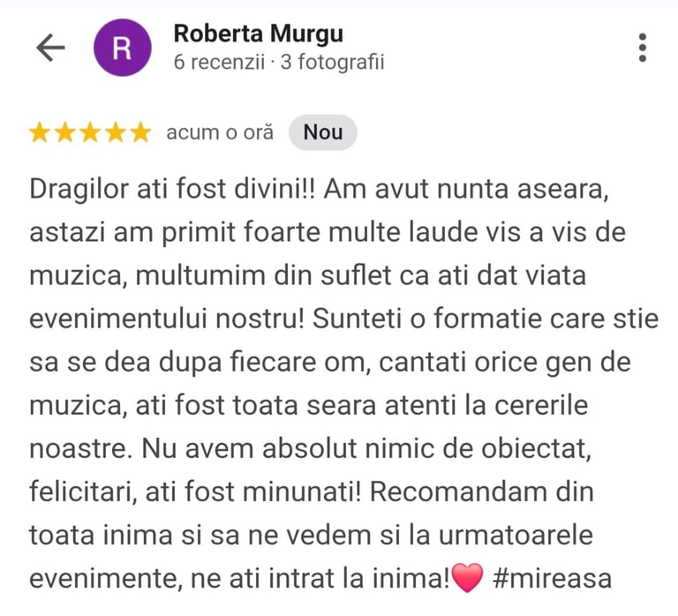678x616 pixels.
Task: Tap the word 'felicitari' in the review
Action: 83,492
